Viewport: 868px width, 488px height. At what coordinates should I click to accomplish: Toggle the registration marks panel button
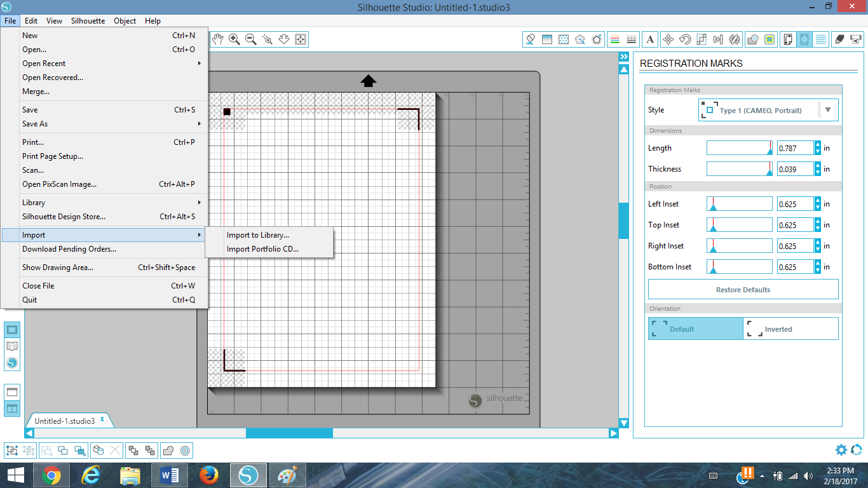(804, 39)
